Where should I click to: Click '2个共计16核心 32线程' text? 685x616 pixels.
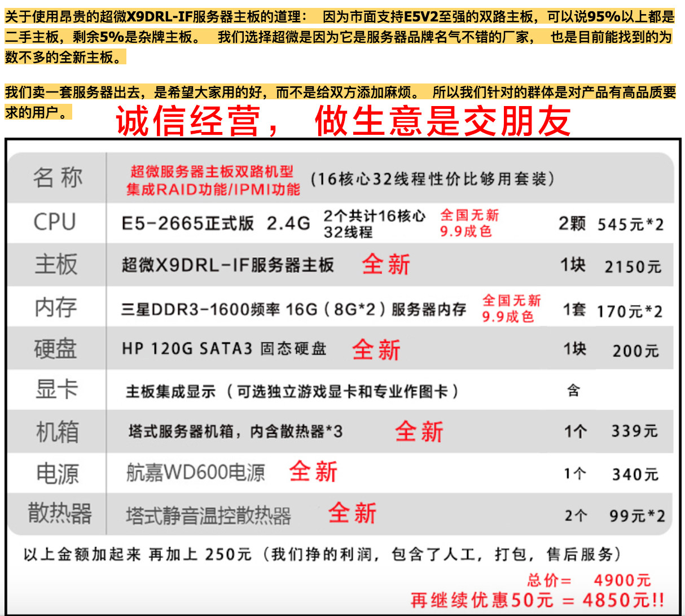[374, 223]
